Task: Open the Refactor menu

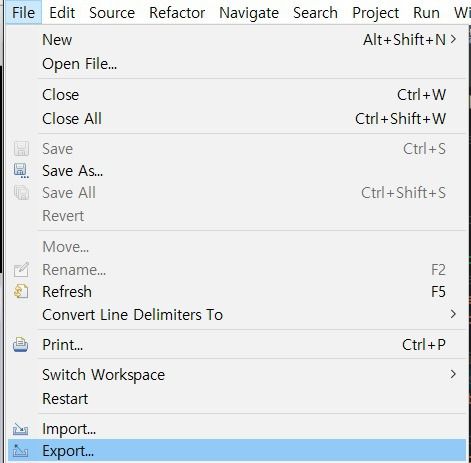Action: 177,13
